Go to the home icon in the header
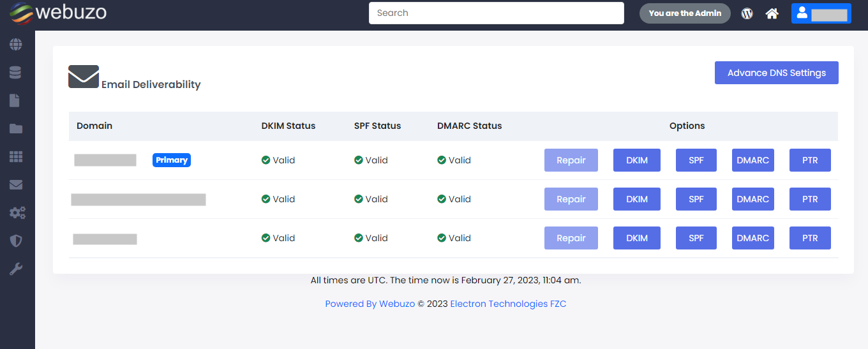The image size is (868, 349). (772, 13)
